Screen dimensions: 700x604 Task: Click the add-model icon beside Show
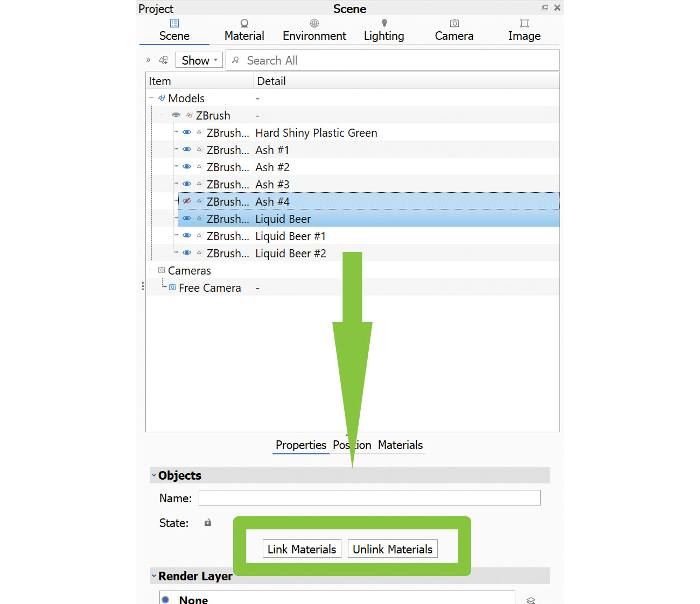tap(164, 60)
